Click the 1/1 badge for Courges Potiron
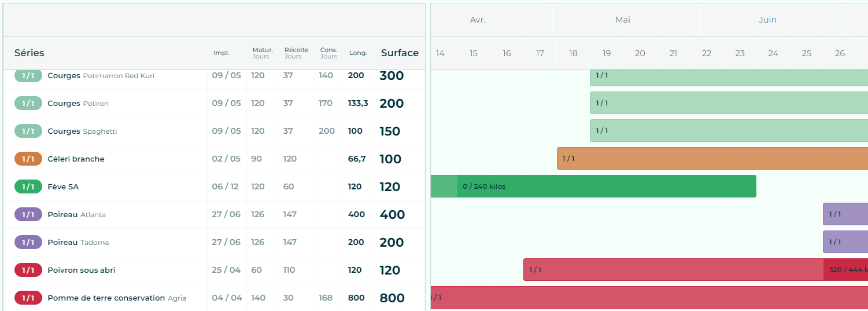This screenshot has width=868, height=311. click(28, 103)
